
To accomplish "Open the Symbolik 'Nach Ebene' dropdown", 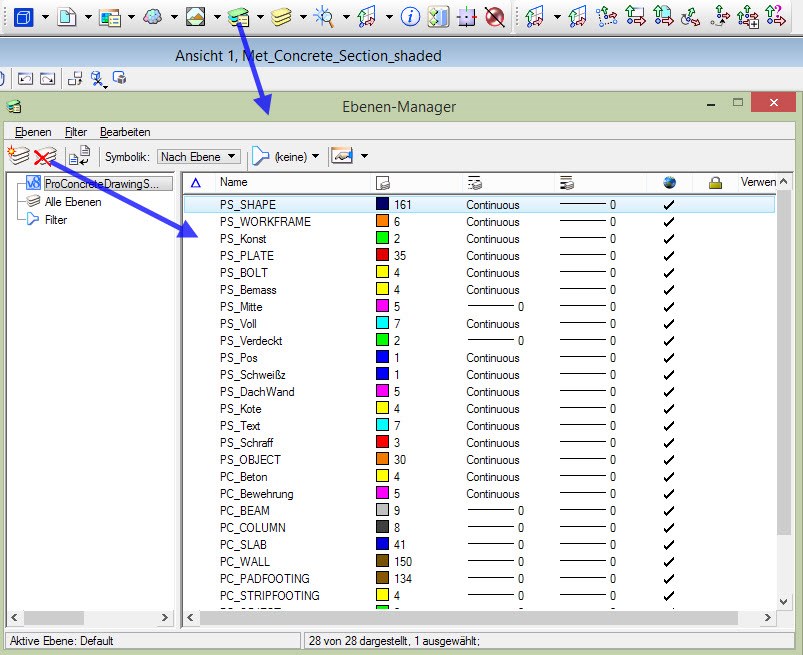I will pos(199,157).
